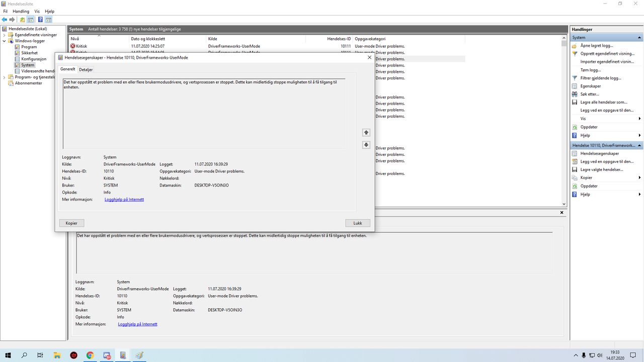Open the Hjelp menu in the menu bar
The width and height of the screenshot is (644, 362).
pyautogui.click(x=49, y=11)
